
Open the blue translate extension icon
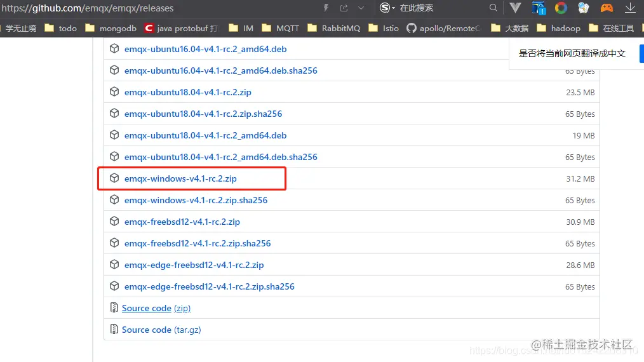click(x=539, y=8)
